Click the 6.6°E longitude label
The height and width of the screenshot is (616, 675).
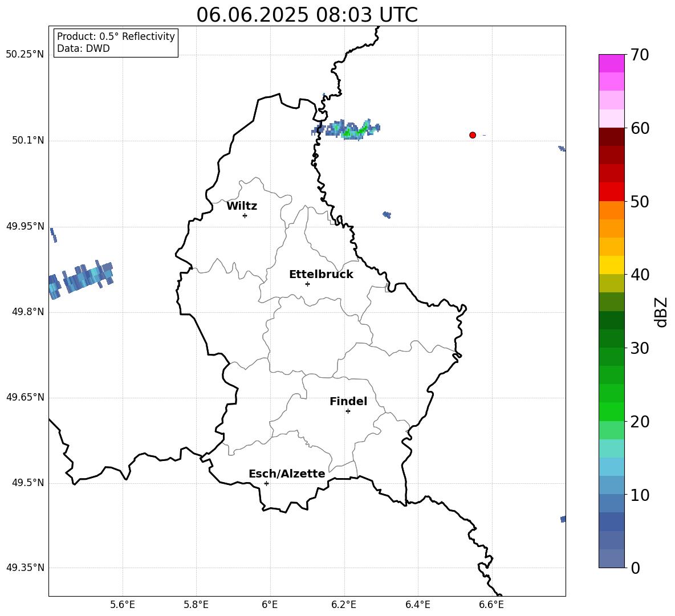[491, 605]
